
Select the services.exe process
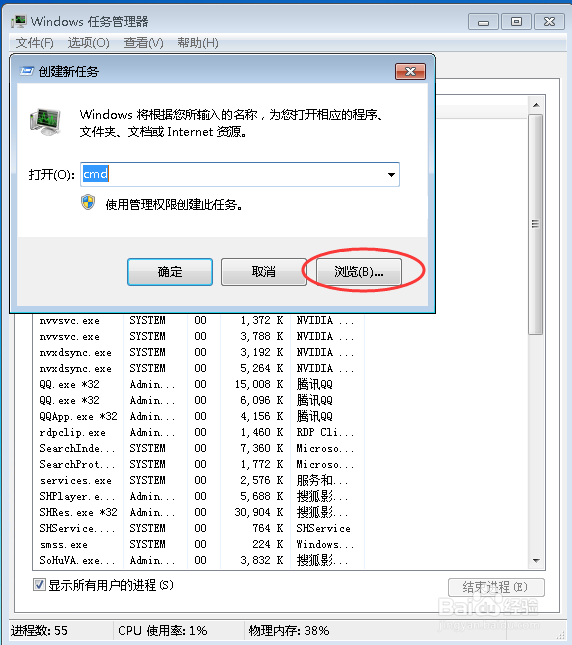(x=198, y=480)
